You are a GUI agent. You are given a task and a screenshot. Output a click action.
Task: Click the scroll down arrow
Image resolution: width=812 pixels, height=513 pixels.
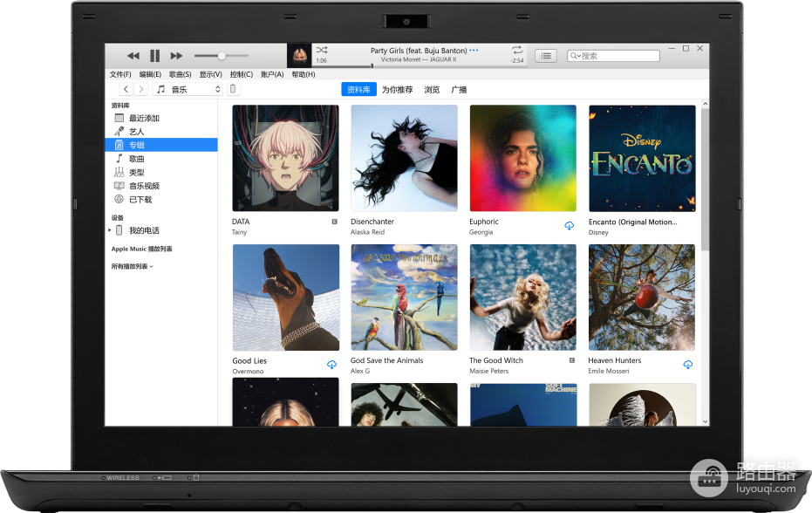pos(705,421)
